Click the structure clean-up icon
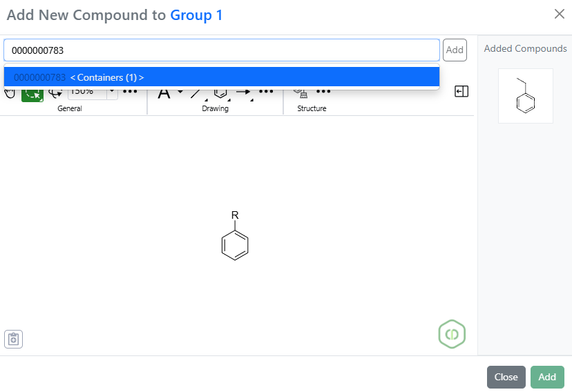 tap(300, 92)
